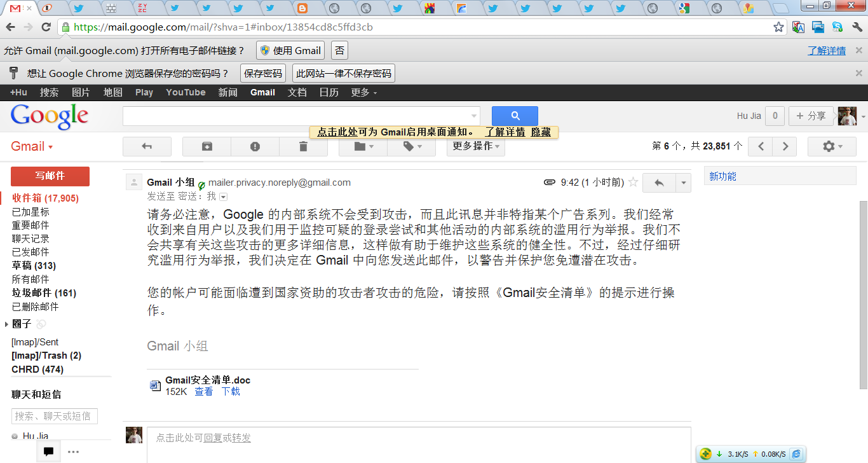Screen dimensions: 868x463
Task: Click attachment paperclip icon in header
Action: (550, 183)
